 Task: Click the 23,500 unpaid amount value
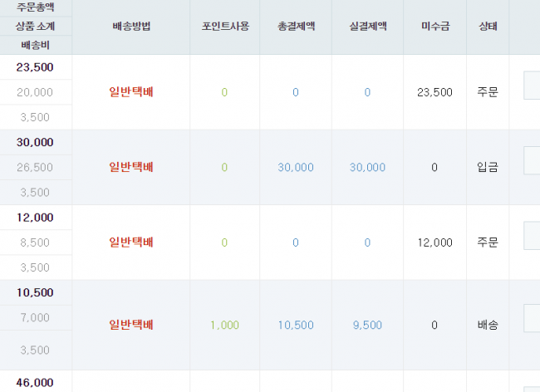[434, 92]
